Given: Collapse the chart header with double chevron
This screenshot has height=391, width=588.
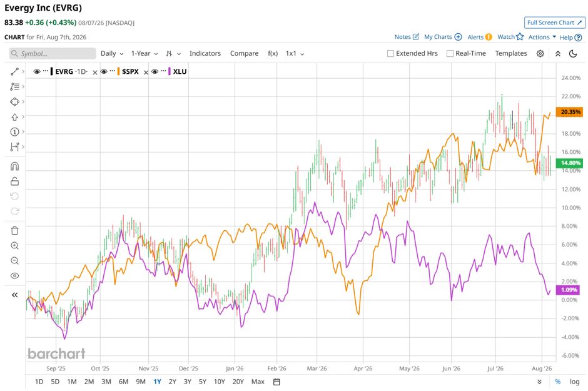Looking at the screenshot, I should [x=557, y=54].
